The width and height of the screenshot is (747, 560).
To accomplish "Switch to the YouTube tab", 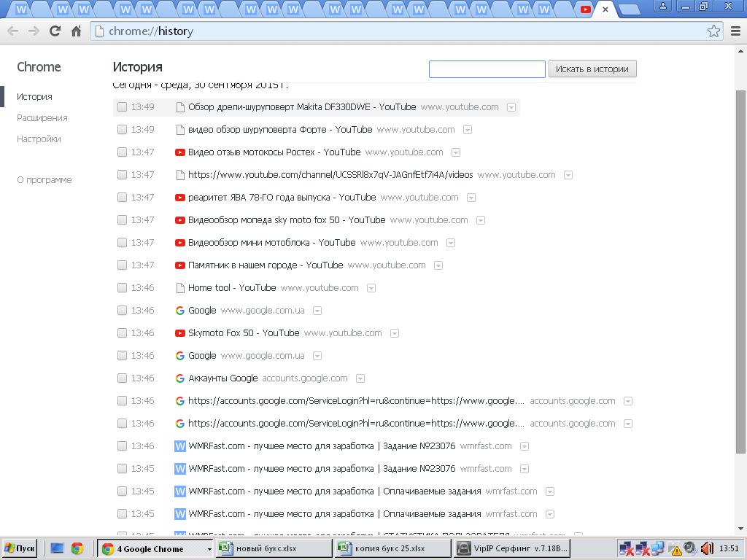I will point(585,9).
